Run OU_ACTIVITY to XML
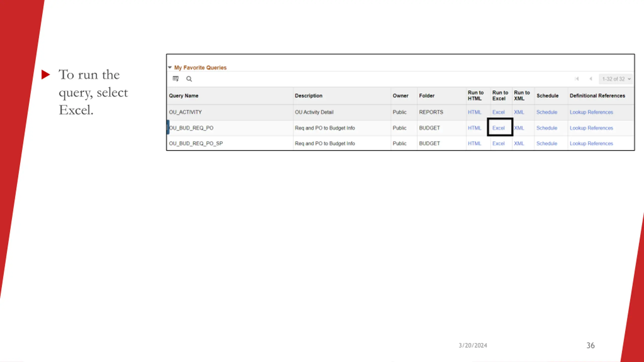The width and height of the screenshot is (644, 362). [519, 112]
